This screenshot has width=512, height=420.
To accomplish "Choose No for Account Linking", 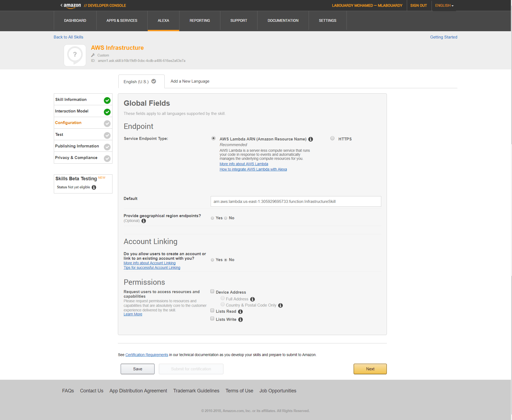I will click(225, 260).
